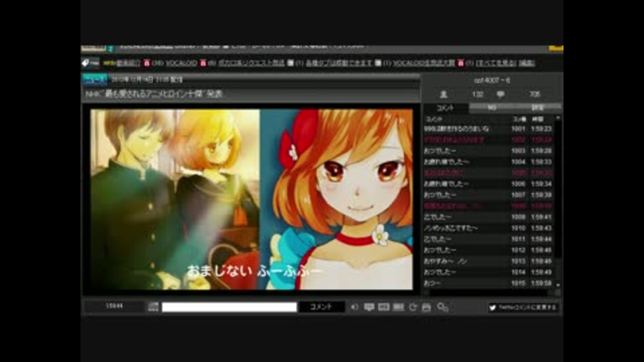Click the すべてを見る link
644x362 pixels.
pos(496,63)
